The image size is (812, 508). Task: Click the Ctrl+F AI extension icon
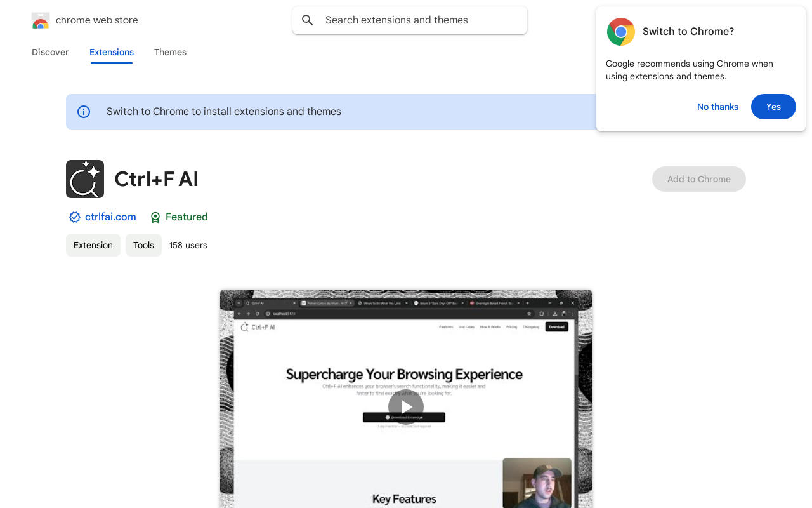pyautogui.click(x=85, y=179)
